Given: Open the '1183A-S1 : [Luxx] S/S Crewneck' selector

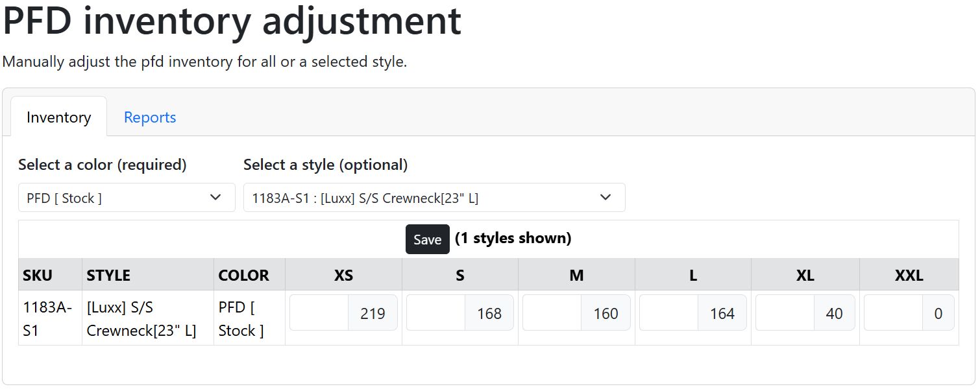Looking at the screenshot, I should click(434, 197).
